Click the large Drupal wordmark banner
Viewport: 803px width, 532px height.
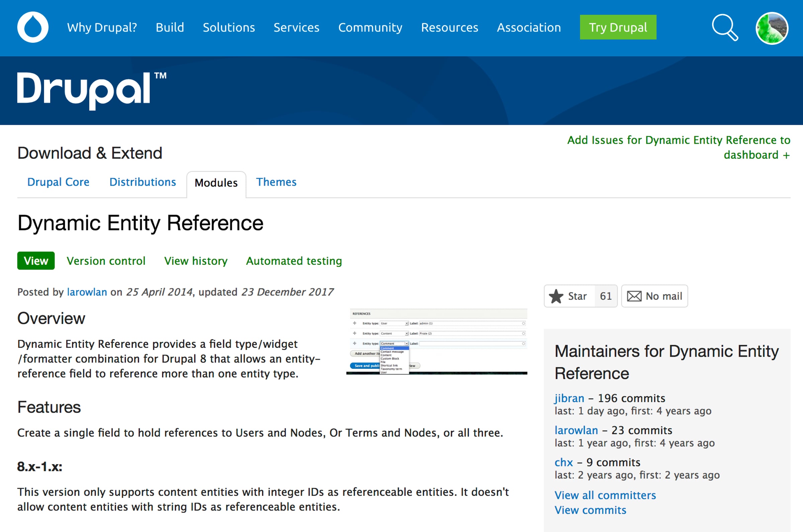tap(92, 91)
